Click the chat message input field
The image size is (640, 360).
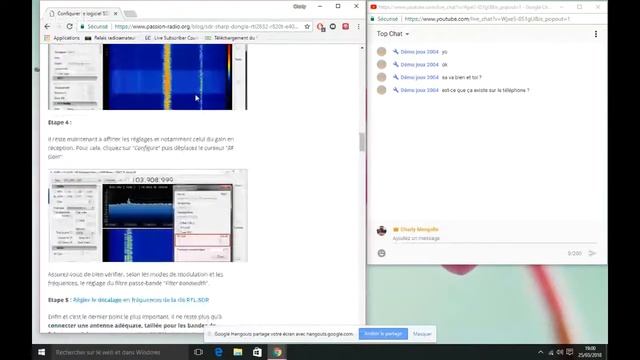click(x=494, y=238)
